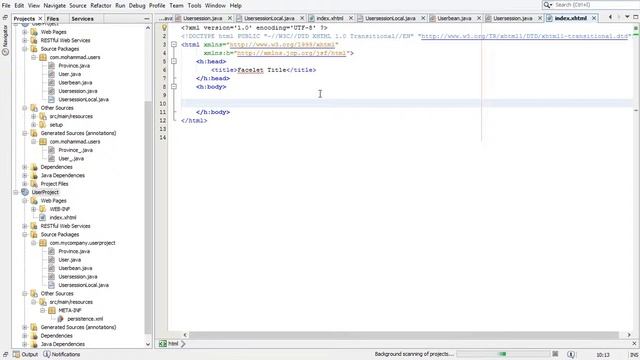
Task: Select index.xhtml in the Projects tree
Action: coord(63,218)
